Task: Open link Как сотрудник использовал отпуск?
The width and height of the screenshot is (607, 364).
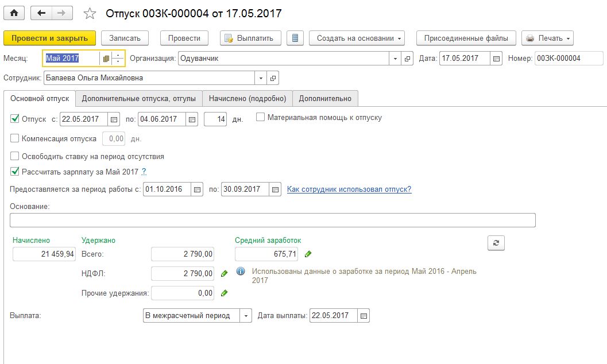Action: (x=349, y=189)
